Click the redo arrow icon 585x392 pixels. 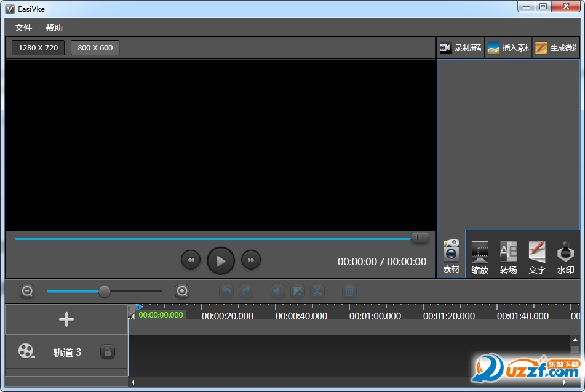click(x=246, y=291)
